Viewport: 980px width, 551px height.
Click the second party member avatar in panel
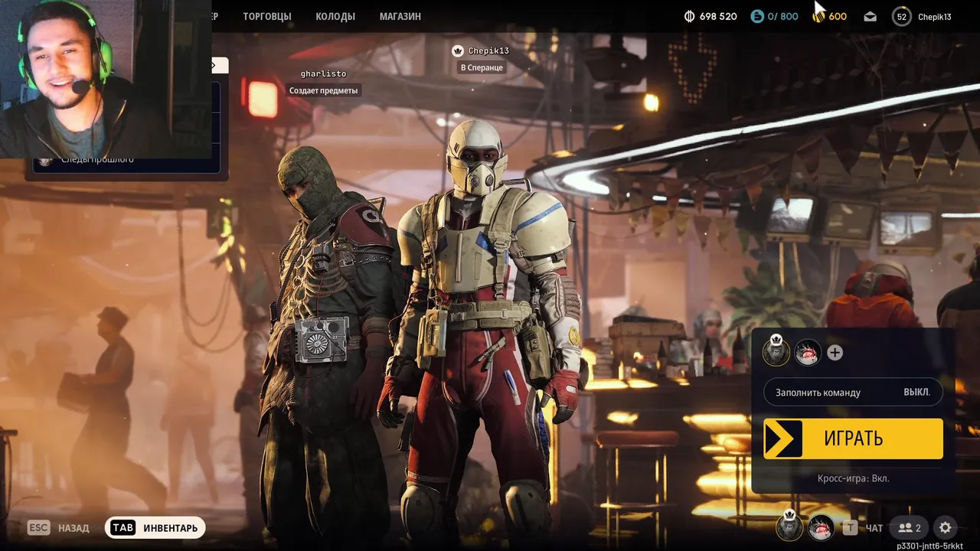point(808,352)
